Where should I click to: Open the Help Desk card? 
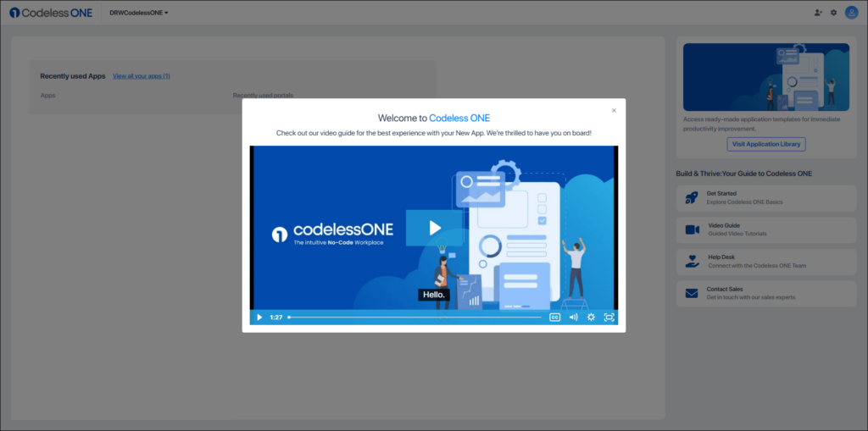coord(766,262)
